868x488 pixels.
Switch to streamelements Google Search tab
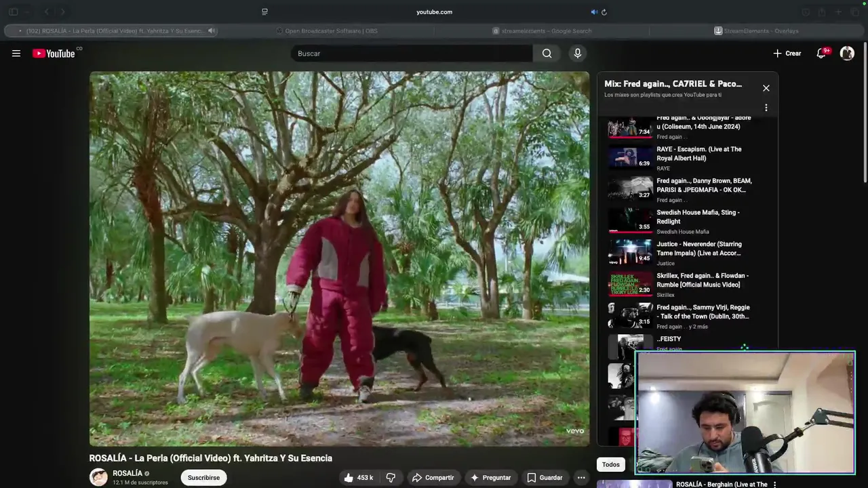pos(542,30)
